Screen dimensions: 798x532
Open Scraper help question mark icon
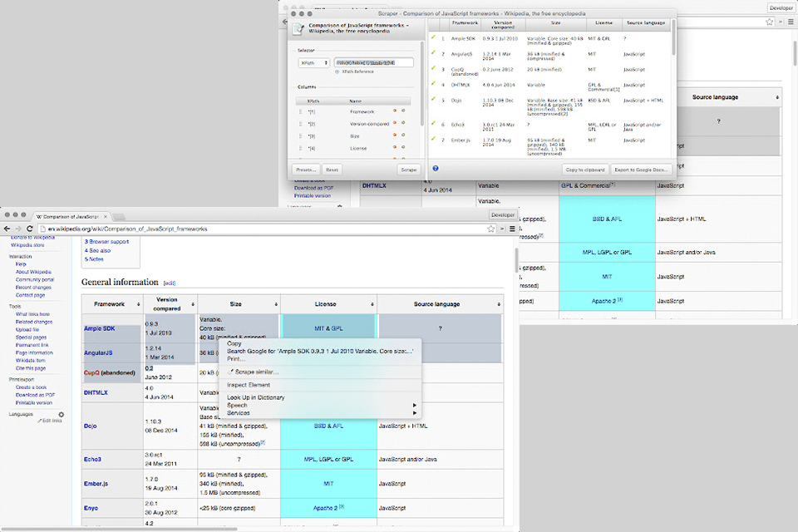[x=436, y=169]
